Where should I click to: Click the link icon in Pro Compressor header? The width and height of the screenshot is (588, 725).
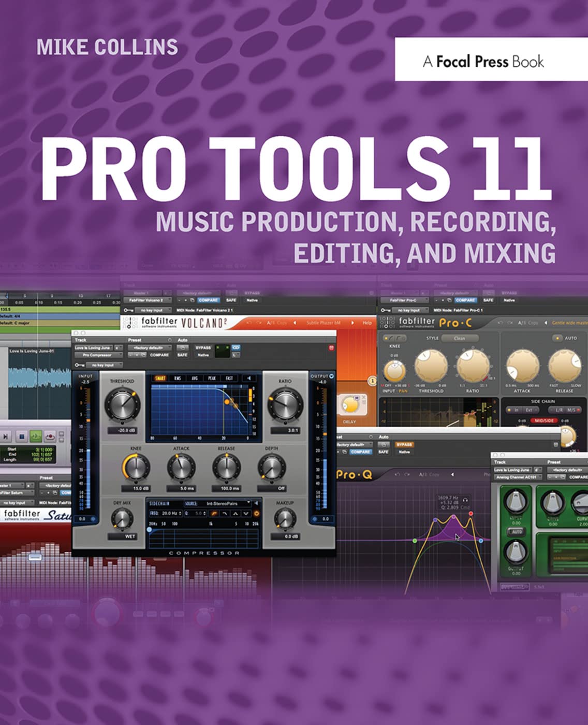236,347
